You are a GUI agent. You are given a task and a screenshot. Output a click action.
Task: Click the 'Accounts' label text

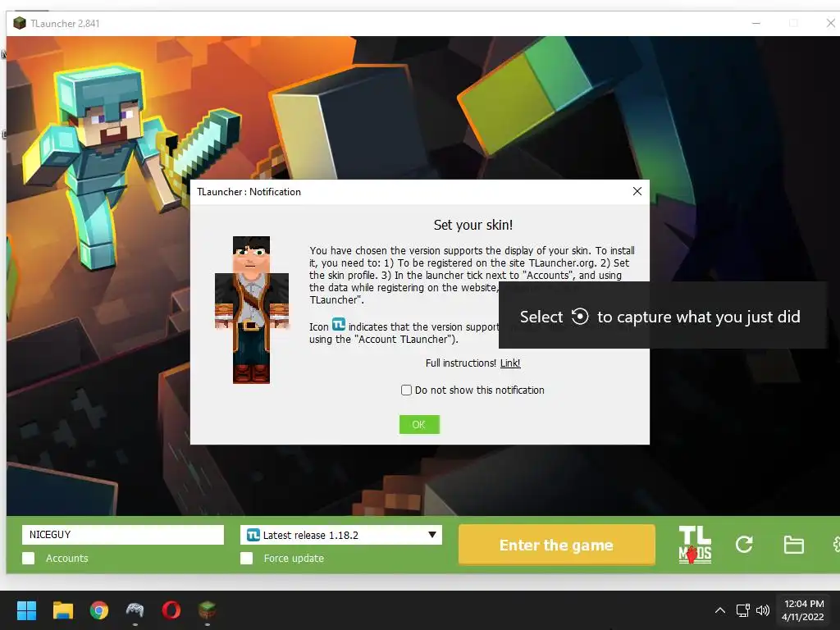tap(67, 558)
